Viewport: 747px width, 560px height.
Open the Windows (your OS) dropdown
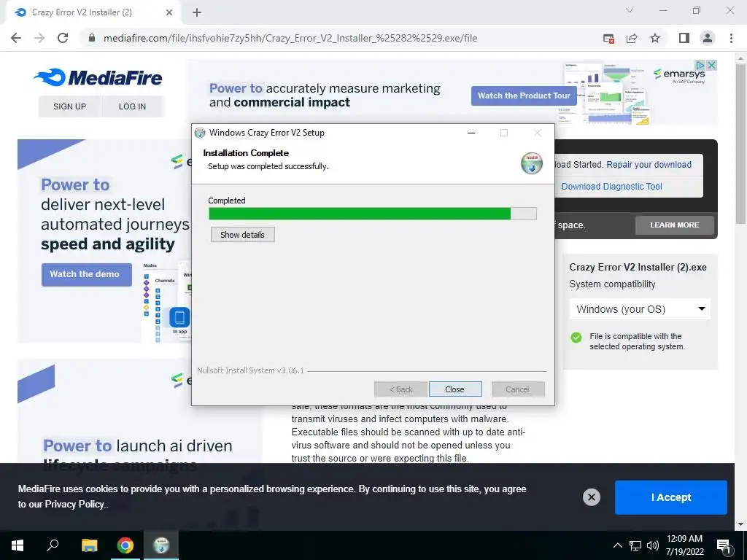[x=640, y=309]
